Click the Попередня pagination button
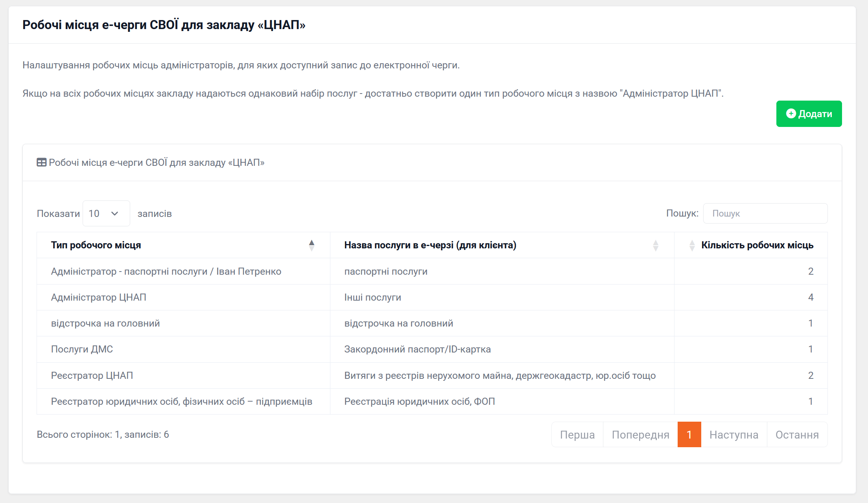868x503 pixels. pos(640,435)
